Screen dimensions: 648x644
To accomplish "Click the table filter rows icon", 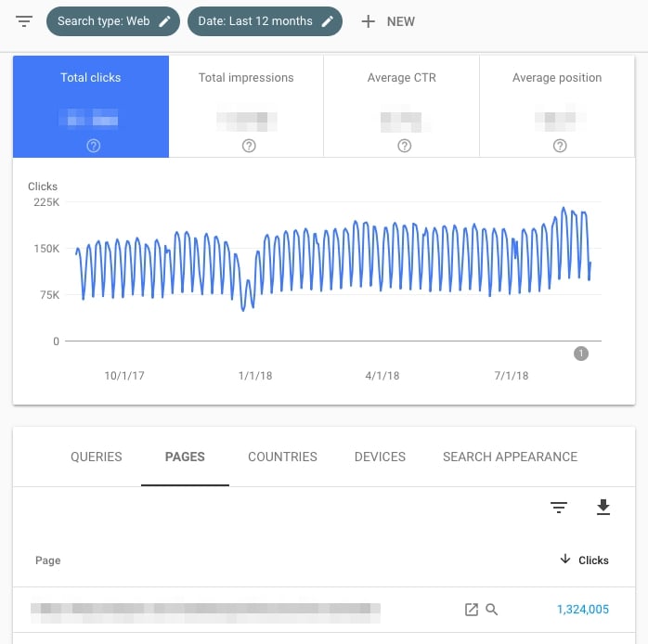I will pyautogui.click(x=558, y=508).
